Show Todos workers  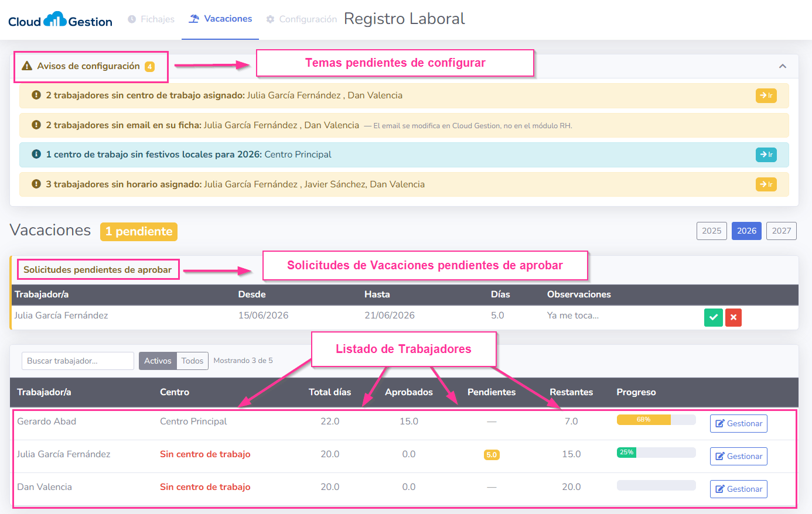tap(192, 361)
